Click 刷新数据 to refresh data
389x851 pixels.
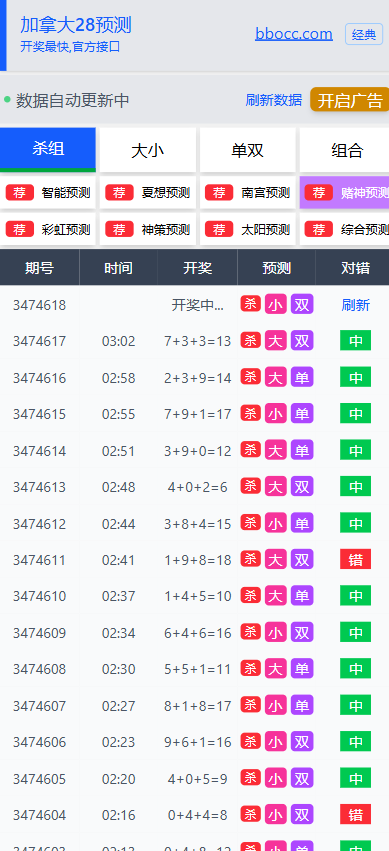(273, 100)
